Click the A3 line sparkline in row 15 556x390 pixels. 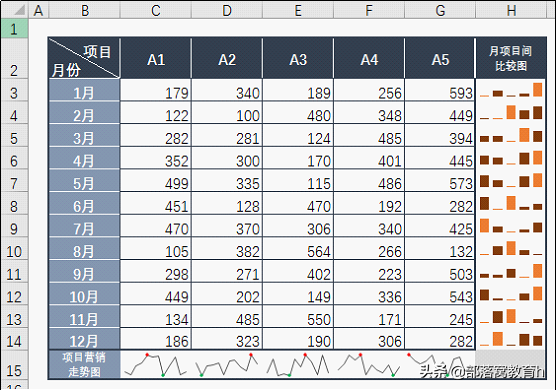tap(298, 364)
